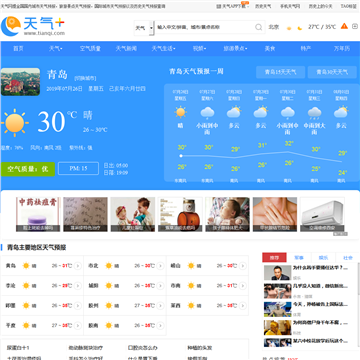Click the moon icon next to 北京
This screenshot has height=360, width=360.
[x=300, y=28]
